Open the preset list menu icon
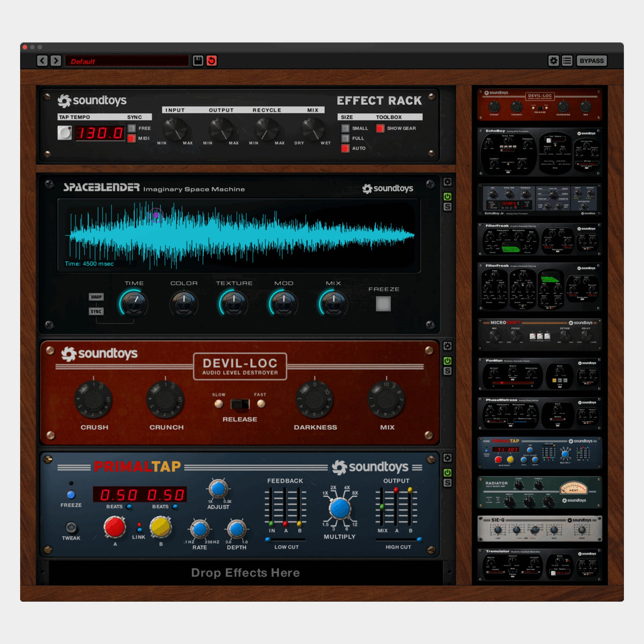Viewport: 644px width, 644px height. 567,61
